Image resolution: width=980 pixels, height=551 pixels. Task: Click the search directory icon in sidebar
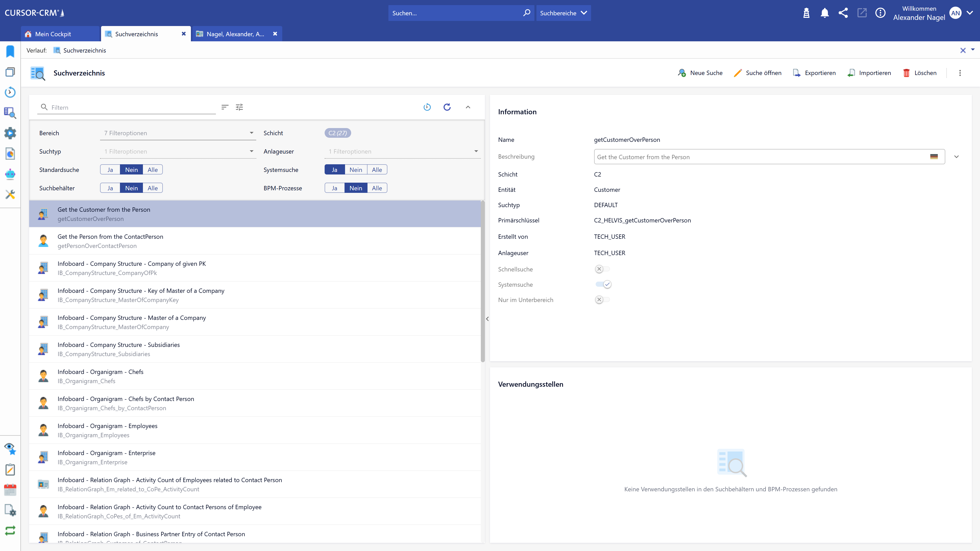tap(10, 113)
